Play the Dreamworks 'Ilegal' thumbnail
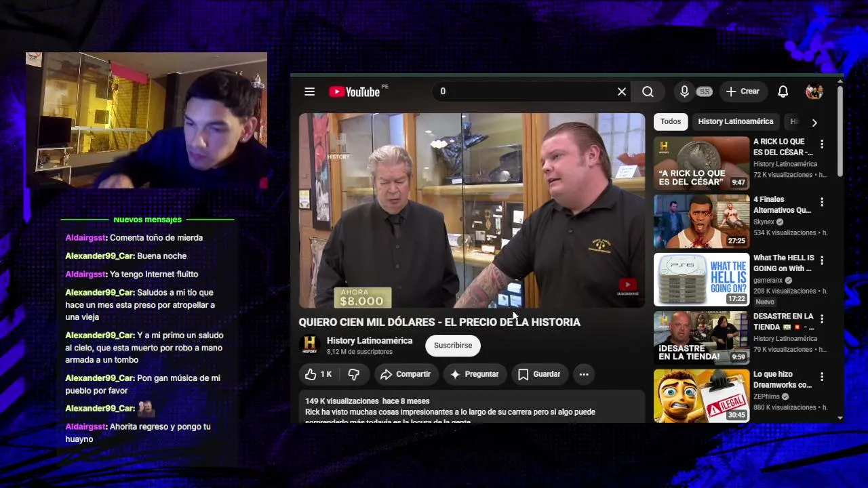The width and height of the screenshot is (868, 488). coord(701,396)
